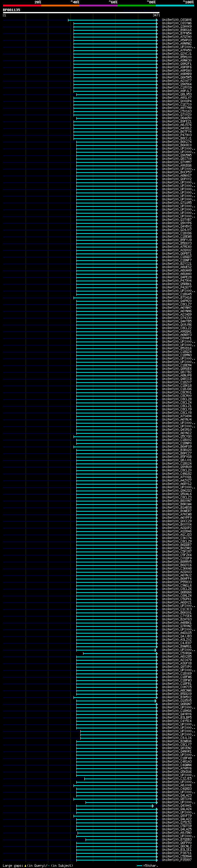Select label UniRef100_A8J576
The image size is (197, 868).
pos(176,125)
